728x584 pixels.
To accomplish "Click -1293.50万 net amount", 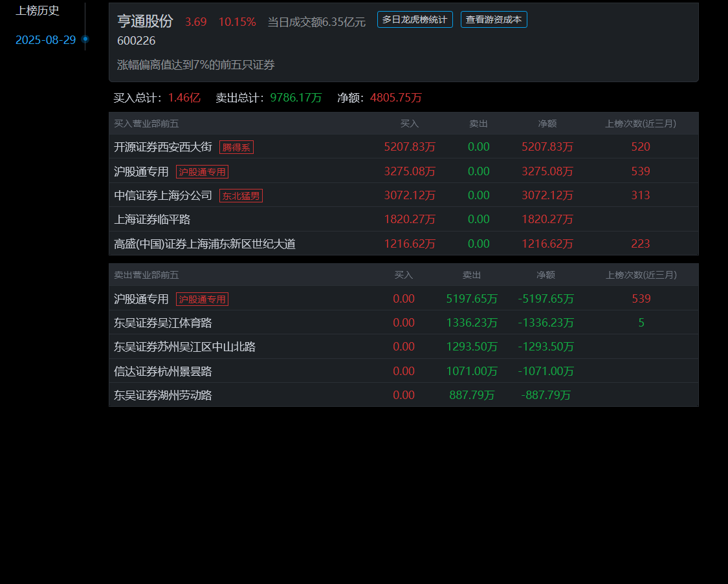I will point(546,347).
